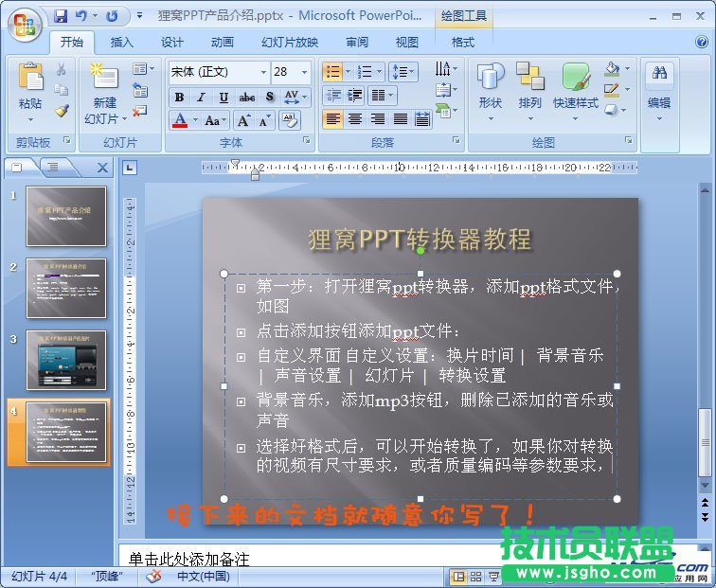
Task: Cut the selection with scissors icon
Action: [x=62, y=69]
